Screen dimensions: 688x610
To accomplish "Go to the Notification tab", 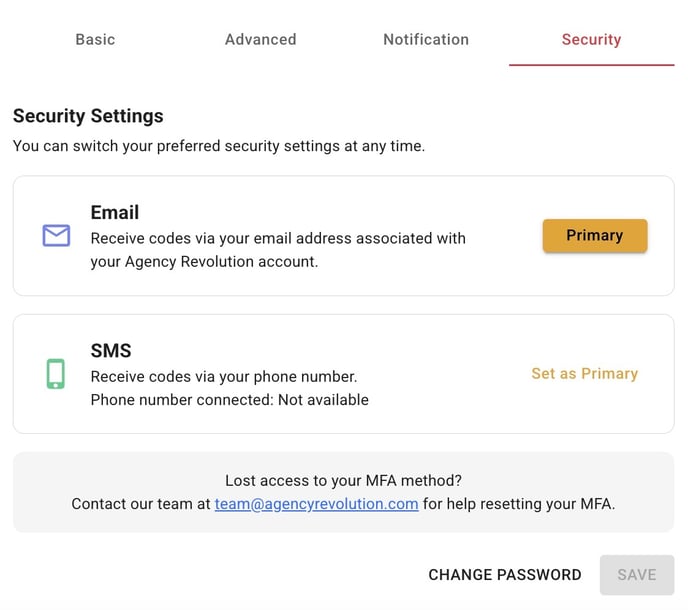I will [x=426, y=39].
